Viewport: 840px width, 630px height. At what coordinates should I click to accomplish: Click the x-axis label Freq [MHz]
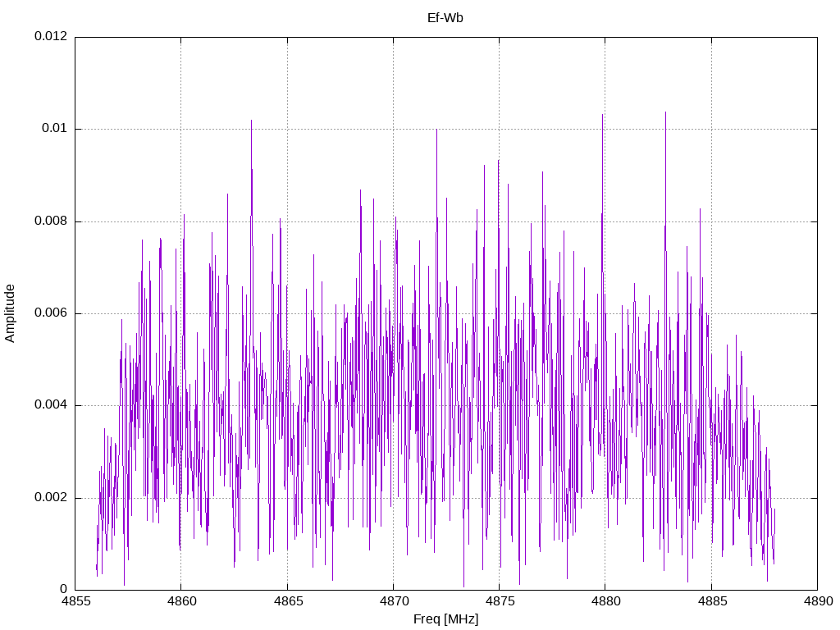[445, 619]
